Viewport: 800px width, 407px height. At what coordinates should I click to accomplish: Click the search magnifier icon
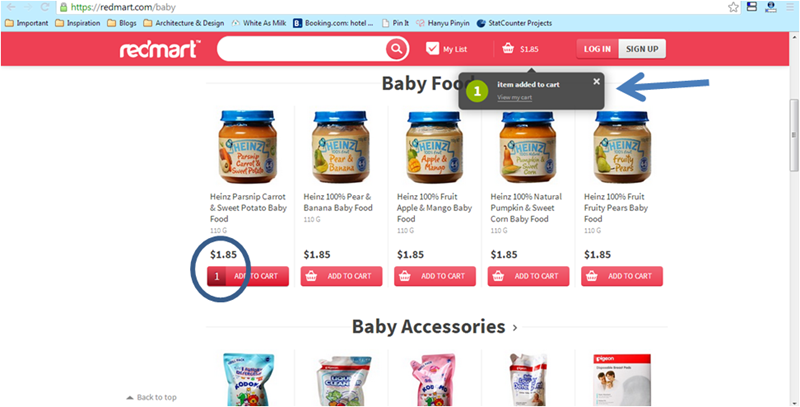395,49
